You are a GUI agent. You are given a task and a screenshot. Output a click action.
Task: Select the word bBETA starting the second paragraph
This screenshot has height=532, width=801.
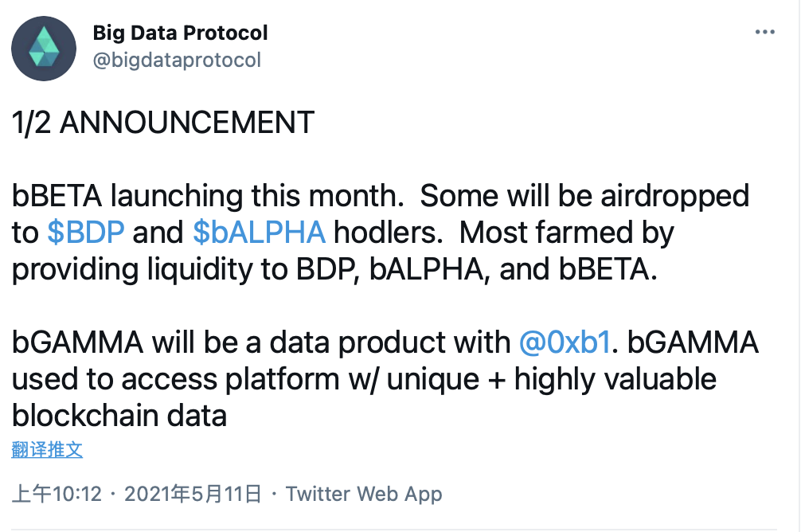coord(57,196)
